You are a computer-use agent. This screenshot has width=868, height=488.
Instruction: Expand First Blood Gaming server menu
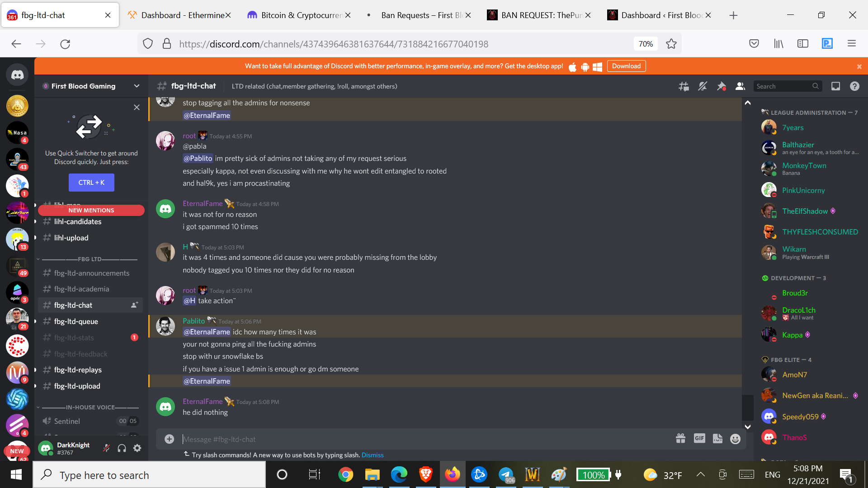(91, 86)
